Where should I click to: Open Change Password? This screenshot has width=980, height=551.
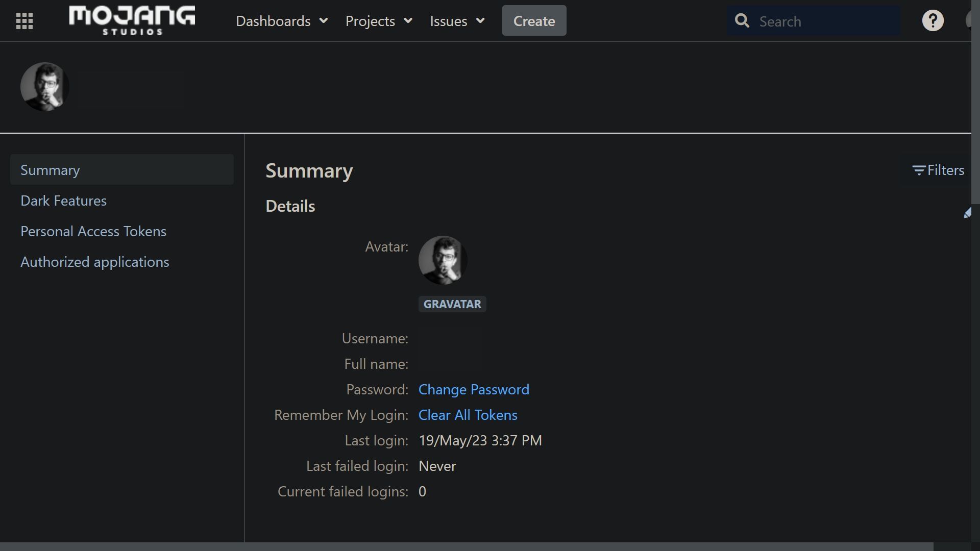(474, 389)
